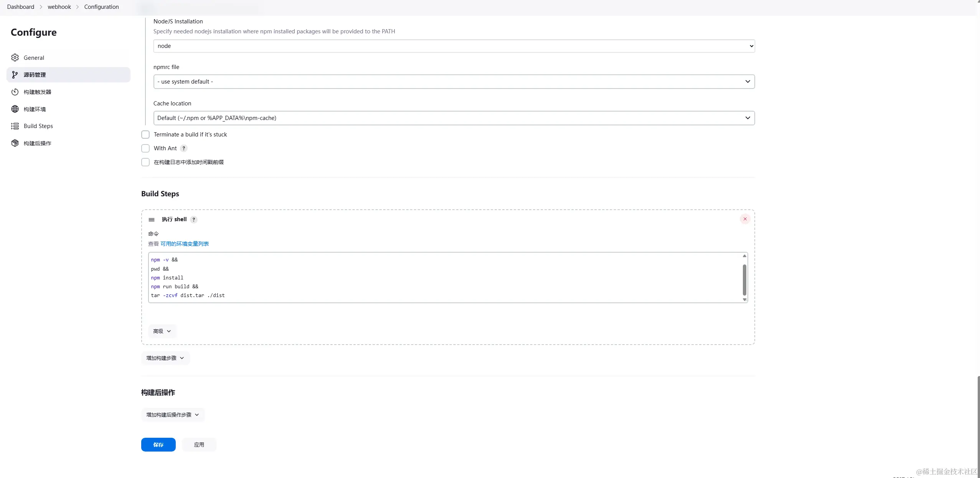Open 可用的环境变量列表 link

(x=185, y=244)
